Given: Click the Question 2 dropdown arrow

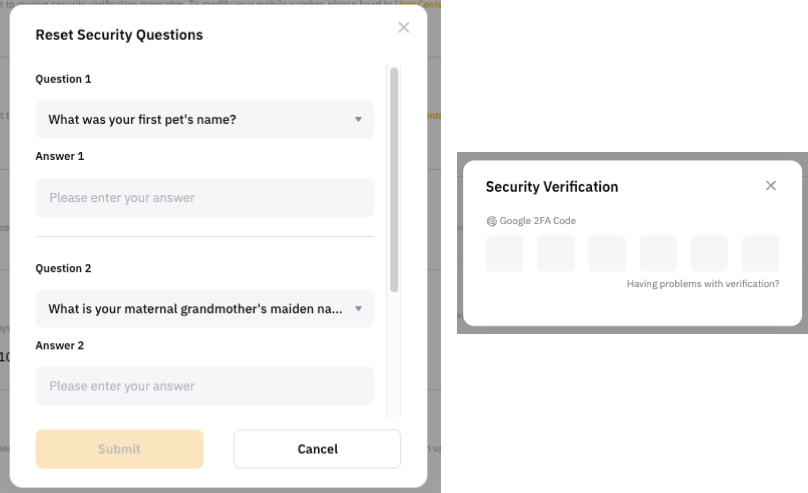Looking at the screenshot, I should (x=358, y=309).
